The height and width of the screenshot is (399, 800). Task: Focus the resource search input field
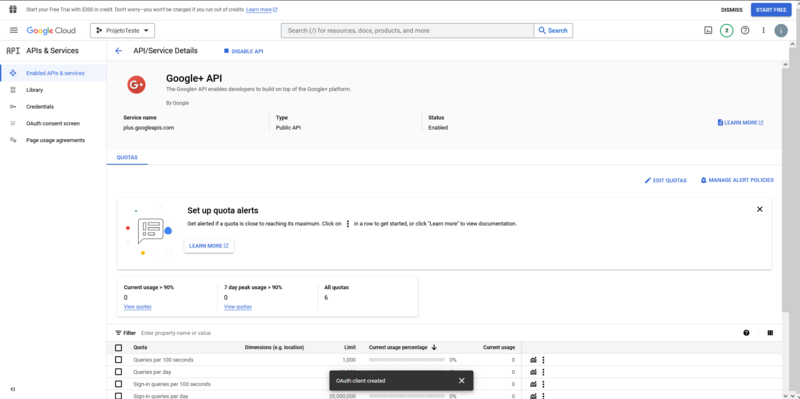click(x=407, y=31)
